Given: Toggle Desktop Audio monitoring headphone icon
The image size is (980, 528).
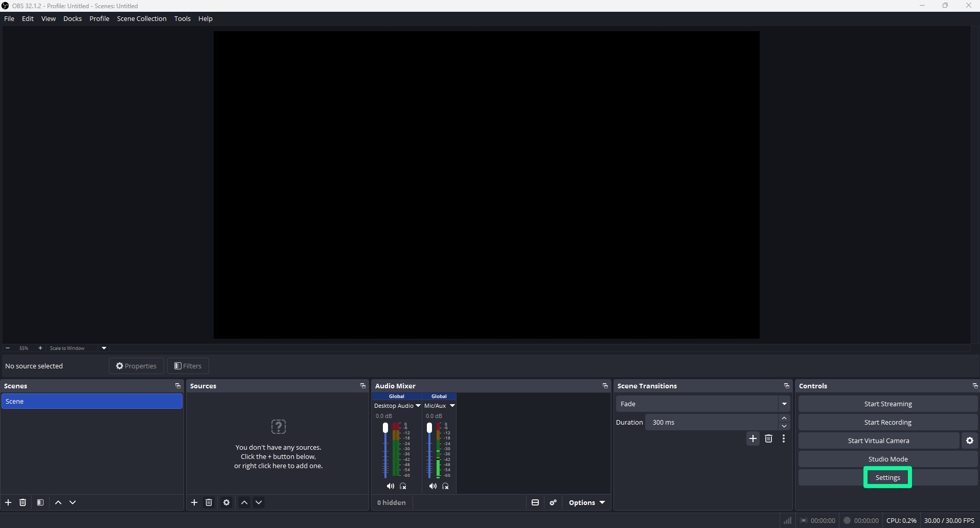Looking at the screenshot, I should click(403, 486).
